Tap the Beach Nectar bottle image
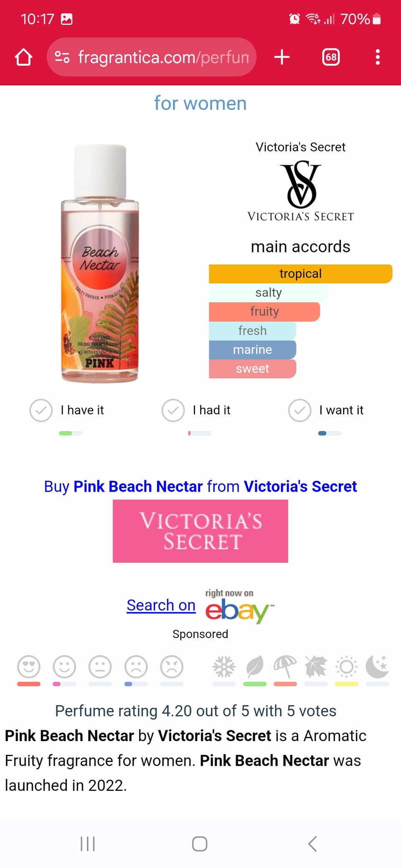401x868 pixels. (100, 264)
